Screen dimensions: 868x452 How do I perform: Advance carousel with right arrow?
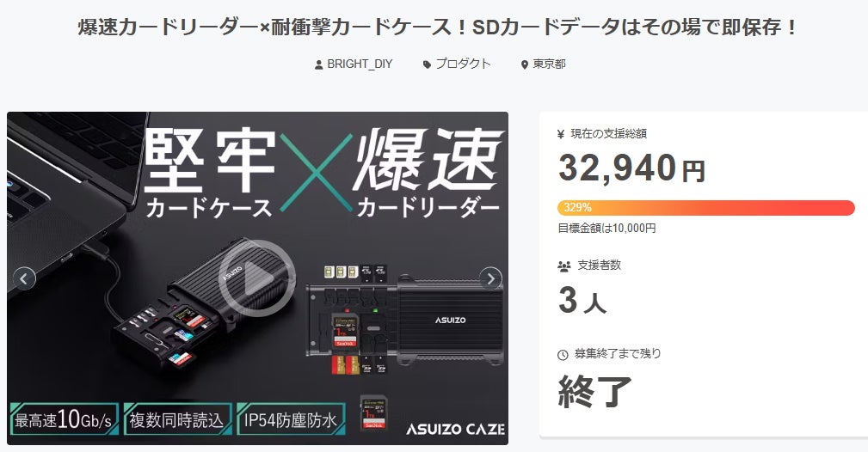(490, 278)
